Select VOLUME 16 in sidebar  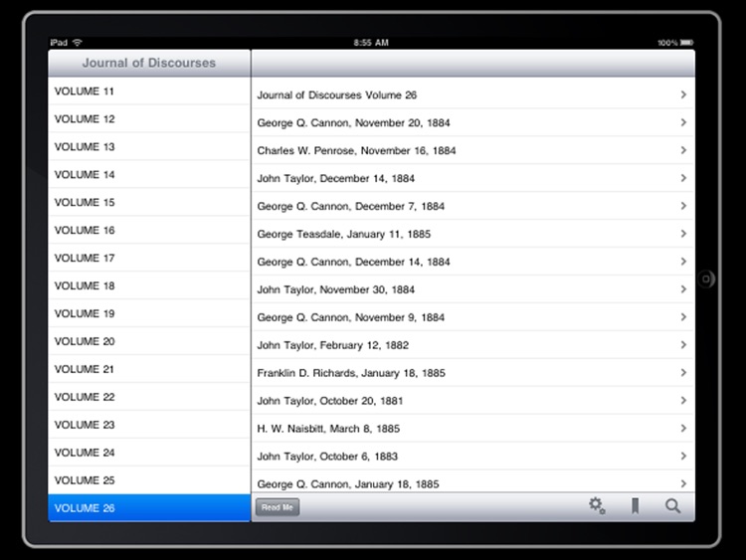[149, 230]
